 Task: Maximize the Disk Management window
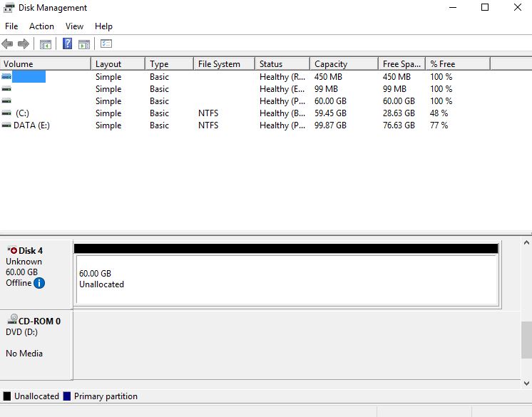tap(485, 7)
